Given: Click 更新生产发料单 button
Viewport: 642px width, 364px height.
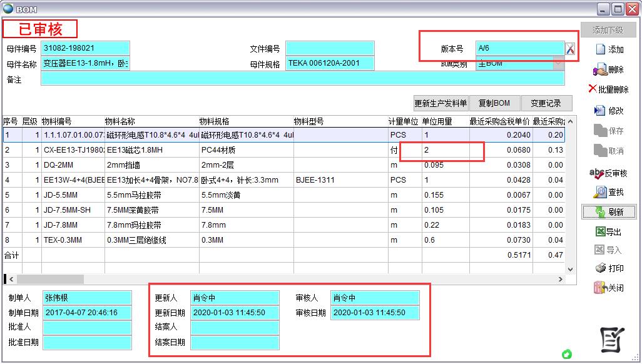Looking at the screenshot, I should pos(441,103).
